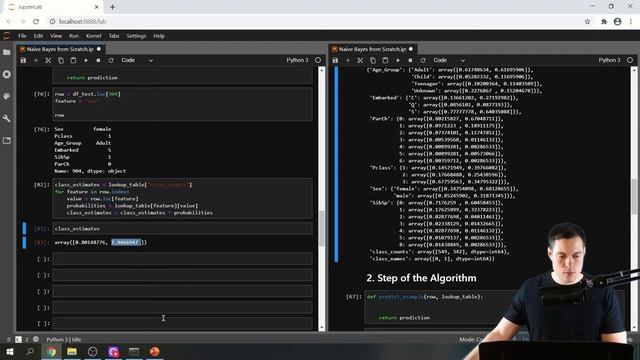Click Python 3 | Idle in status bar
The width and height of the screenshot is (640, 360).
pyautogui.click(x=63, y=340)
